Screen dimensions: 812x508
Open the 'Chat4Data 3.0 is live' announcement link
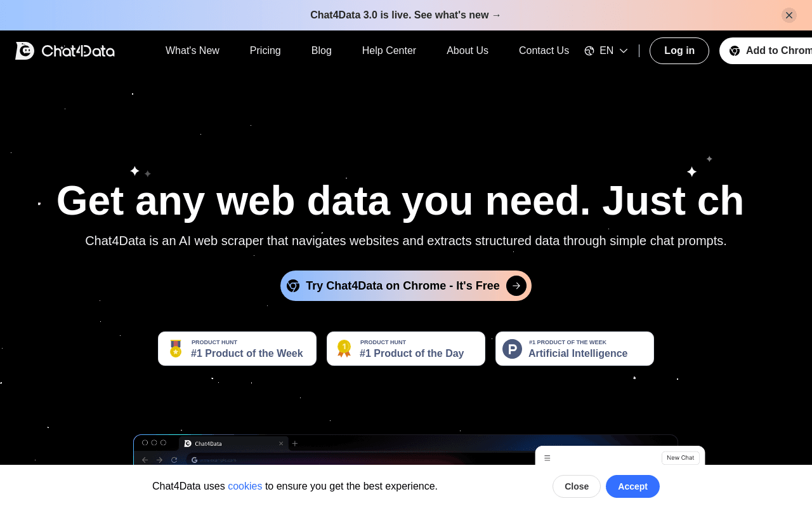coord(406,15)
